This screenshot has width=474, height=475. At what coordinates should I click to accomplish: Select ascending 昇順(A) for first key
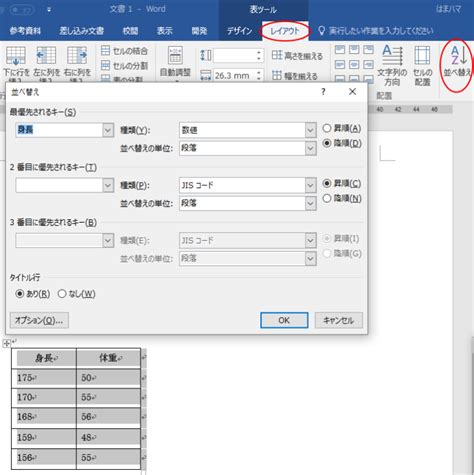[327, 128]
